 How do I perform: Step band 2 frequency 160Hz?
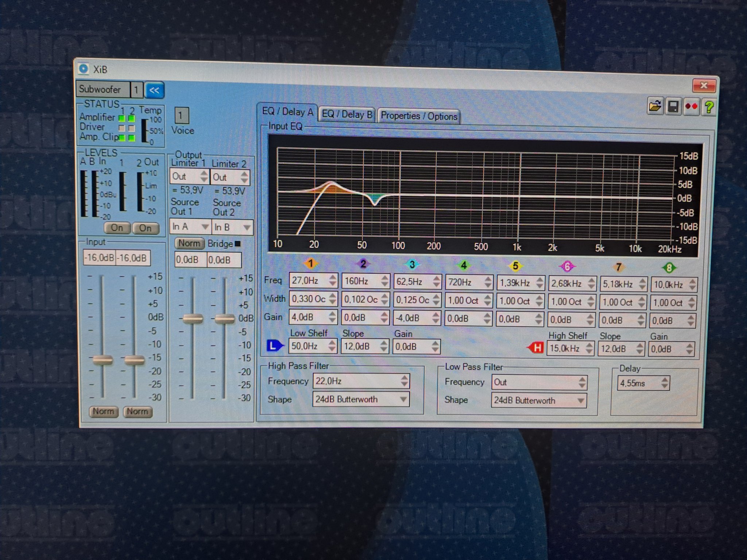[x=385, y=281]
